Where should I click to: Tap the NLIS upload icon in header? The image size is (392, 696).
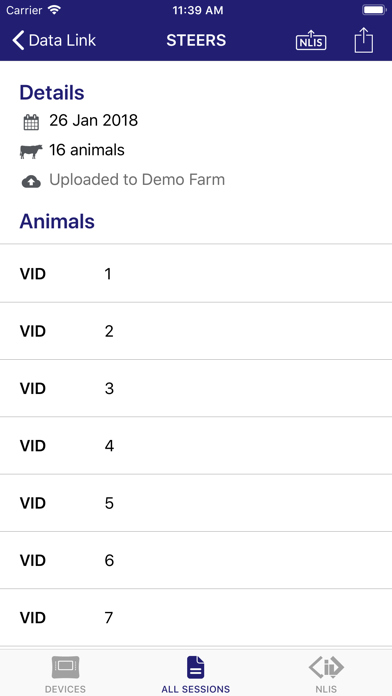point(311,40)
